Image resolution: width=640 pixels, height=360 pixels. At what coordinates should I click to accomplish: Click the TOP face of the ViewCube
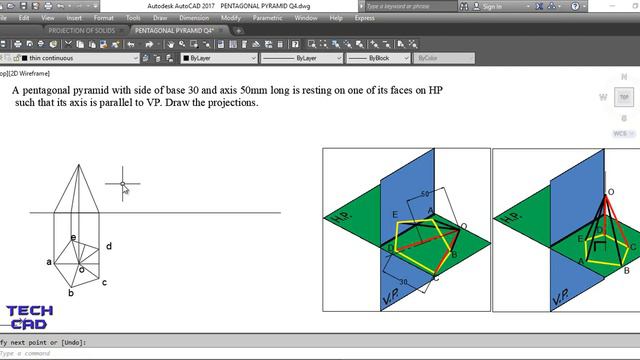[x=624, y=97]
